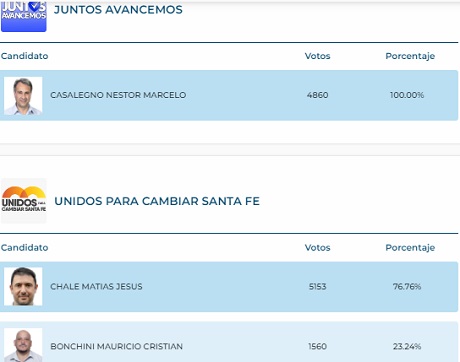Click the Candidato header in Juntos Avancemos table
The image size is (460, 362).
[x=25, y=56]
